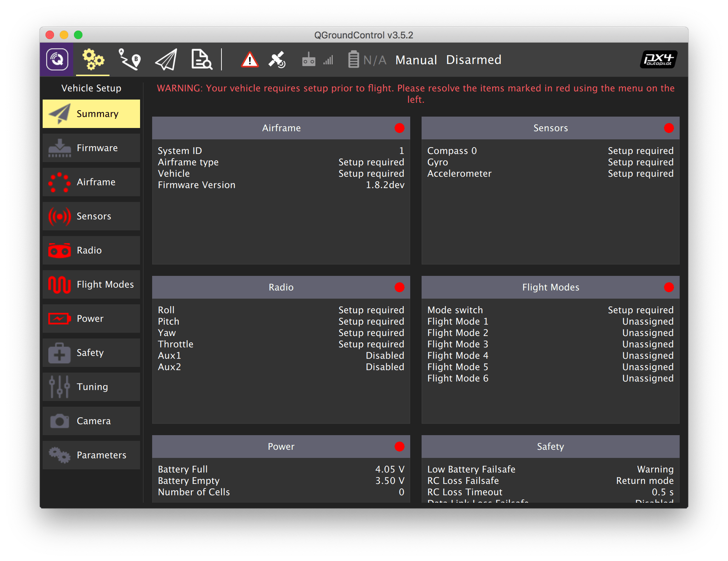Viewport: 728px width, 561px height.
Task: Click the QGroundControl application settings icon
Action: [x=57, y=59]
